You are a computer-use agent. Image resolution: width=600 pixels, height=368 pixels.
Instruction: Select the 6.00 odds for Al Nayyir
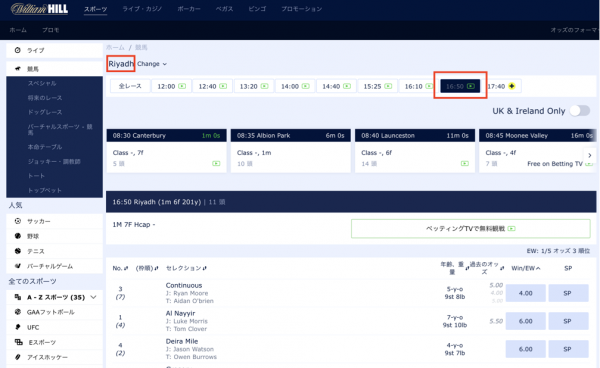(x=525, y=321)
